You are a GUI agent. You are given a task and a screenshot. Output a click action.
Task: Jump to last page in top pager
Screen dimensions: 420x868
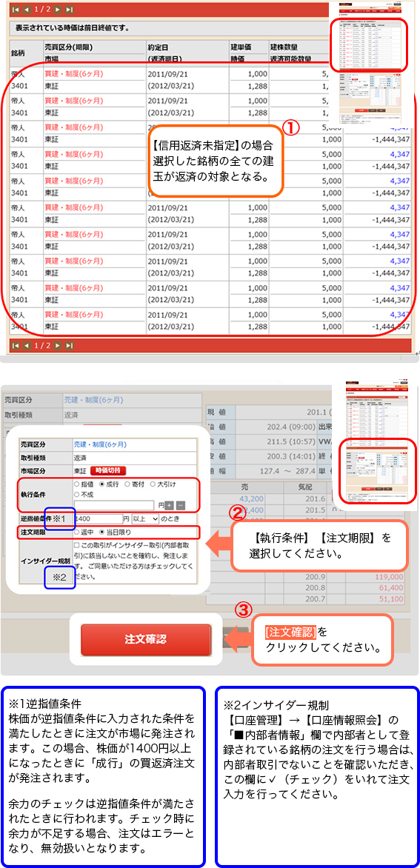click(x=69, y=10)
